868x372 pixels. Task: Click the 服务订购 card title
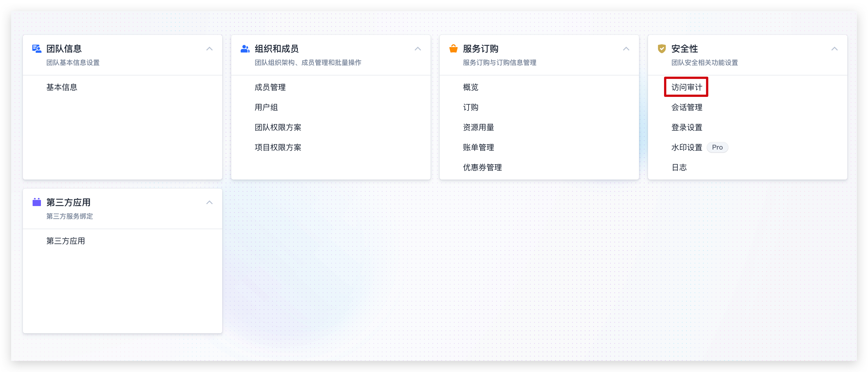click(x=480, y=49)
